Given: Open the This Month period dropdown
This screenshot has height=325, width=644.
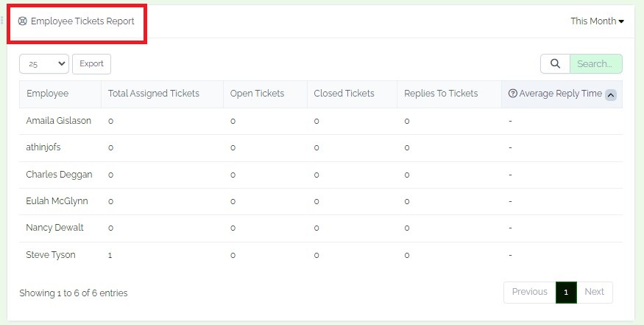Looking at the screenshot, I should 597,21.
